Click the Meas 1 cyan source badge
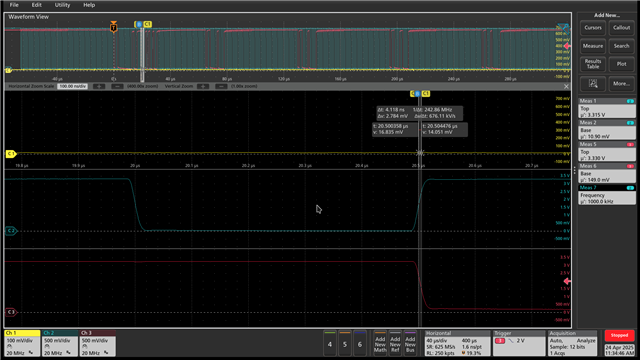The height and width of the screenshot is (360, 640). tap(630, 101)
